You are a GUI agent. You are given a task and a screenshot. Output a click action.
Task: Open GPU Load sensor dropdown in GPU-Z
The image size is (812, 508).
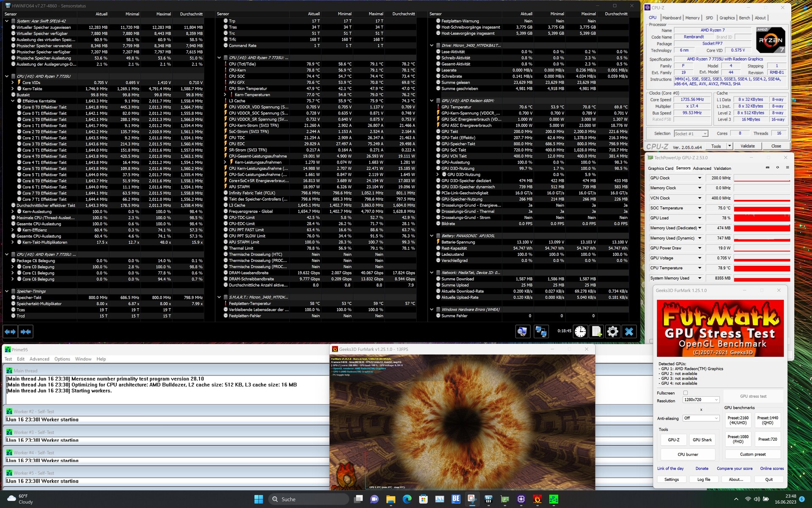click(700, 218)
